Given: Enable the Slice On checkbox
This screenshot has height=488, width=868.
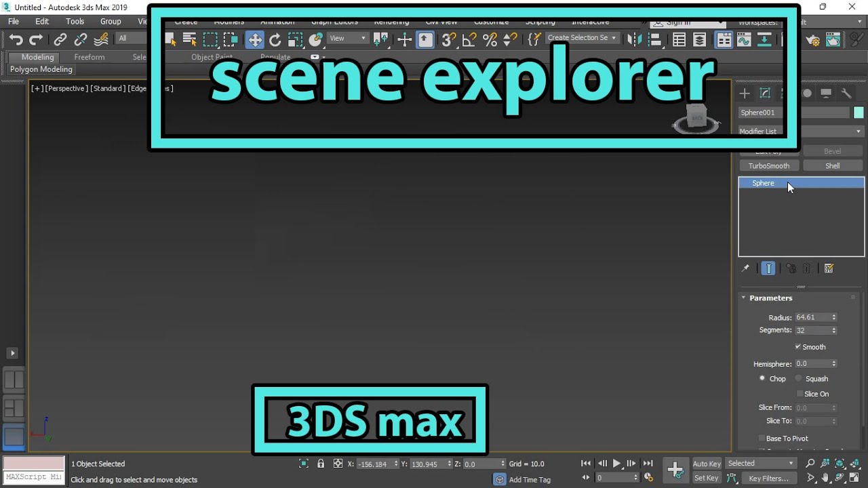Looking at the screenshot, I should coord(800,394).
